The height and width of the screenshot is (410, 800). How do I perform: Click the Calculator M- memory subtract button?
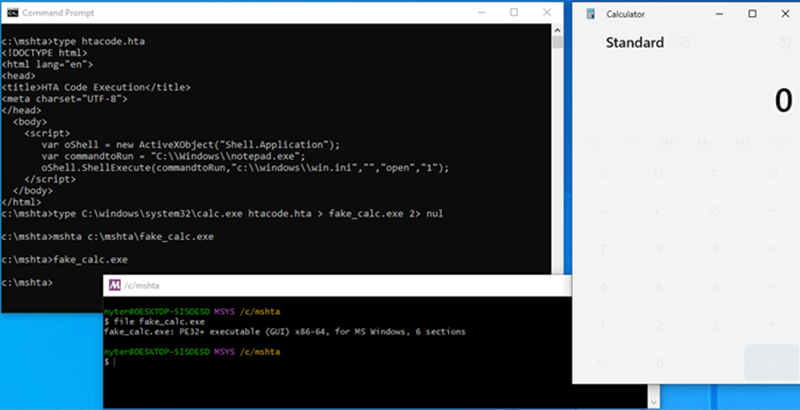tap(705, 141)
